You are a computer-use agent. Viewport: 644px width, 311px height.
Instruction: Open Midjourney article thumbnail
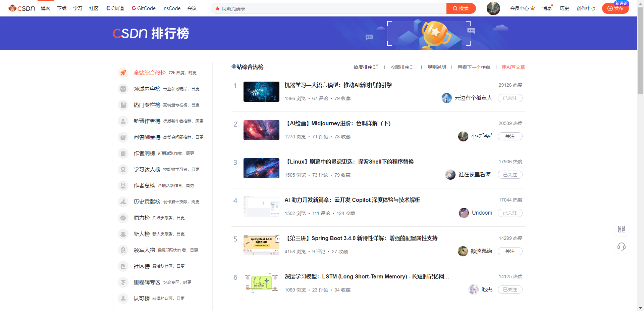[261, 130]
